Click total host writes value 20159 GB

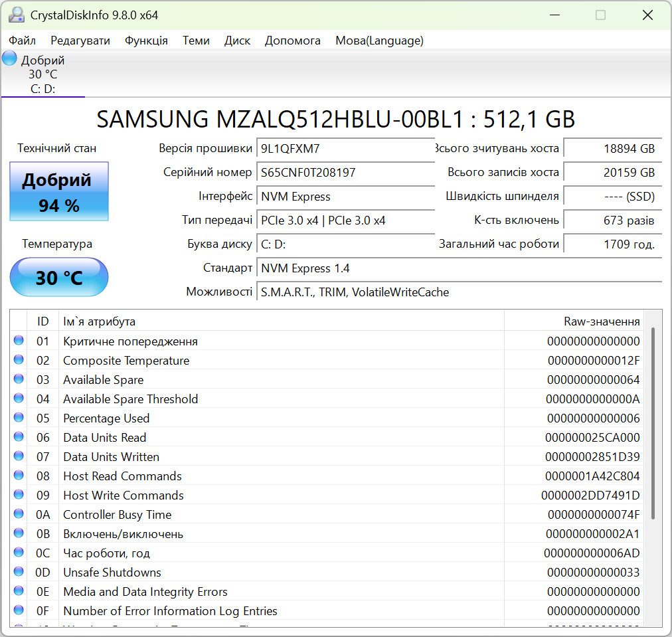pos(612,173)
